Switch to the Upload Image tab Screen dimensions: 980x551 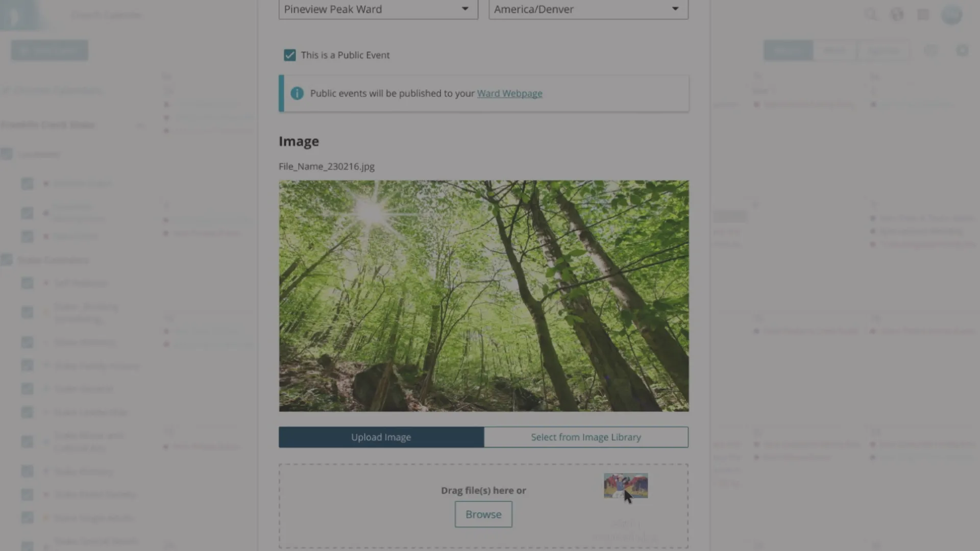coord(381,437)
